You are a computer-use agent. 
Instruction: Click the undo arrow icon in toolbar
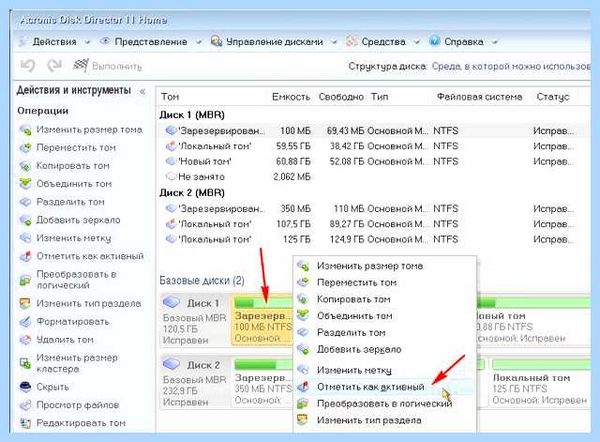pyautogui.click(x=28, y=66)
